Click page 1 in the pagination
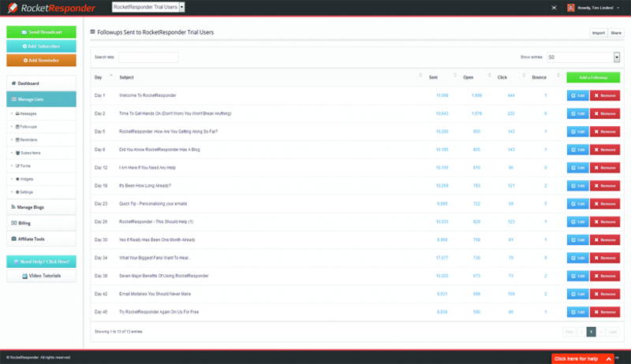This screenshot has width=631, height=364. [x=591, y=332]
